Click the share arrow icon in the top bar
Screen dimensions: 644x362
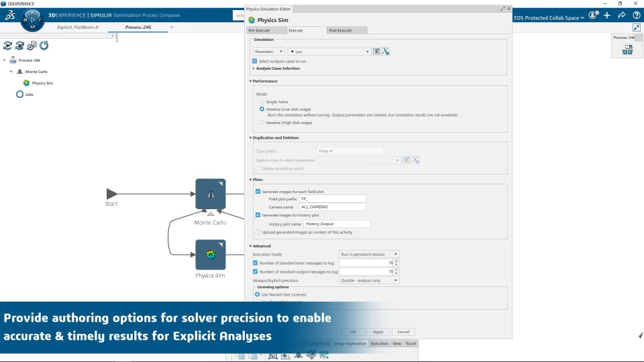pos(622,15)
